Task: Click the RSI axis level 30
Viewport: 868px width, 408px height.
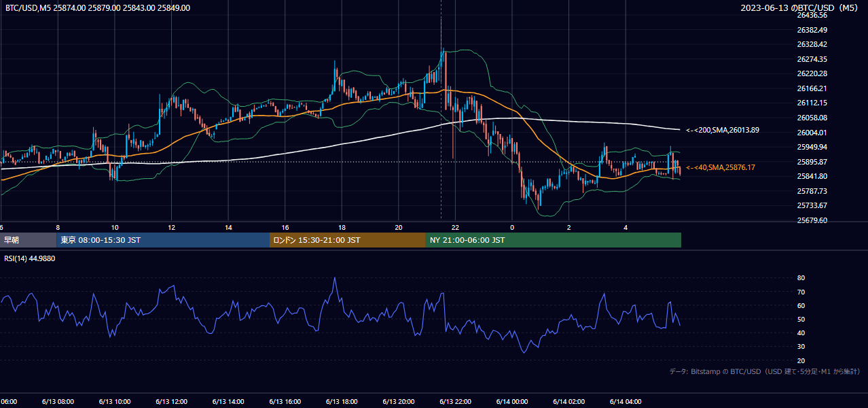Action: tap(801, 347)
